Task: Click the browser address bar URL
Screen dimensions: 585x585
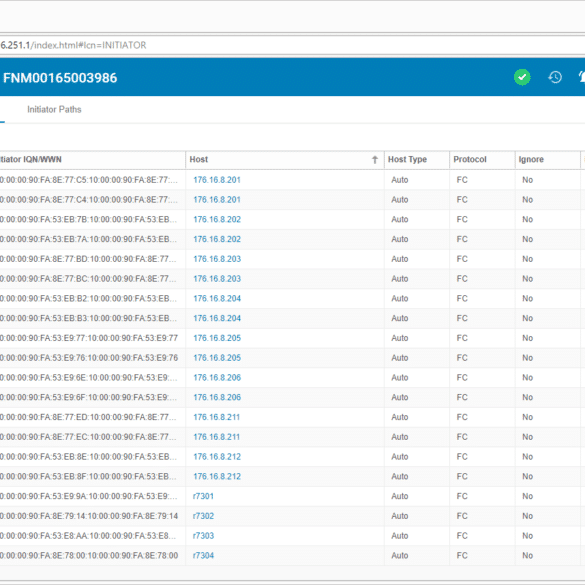Action: click(x=73, y=45)
